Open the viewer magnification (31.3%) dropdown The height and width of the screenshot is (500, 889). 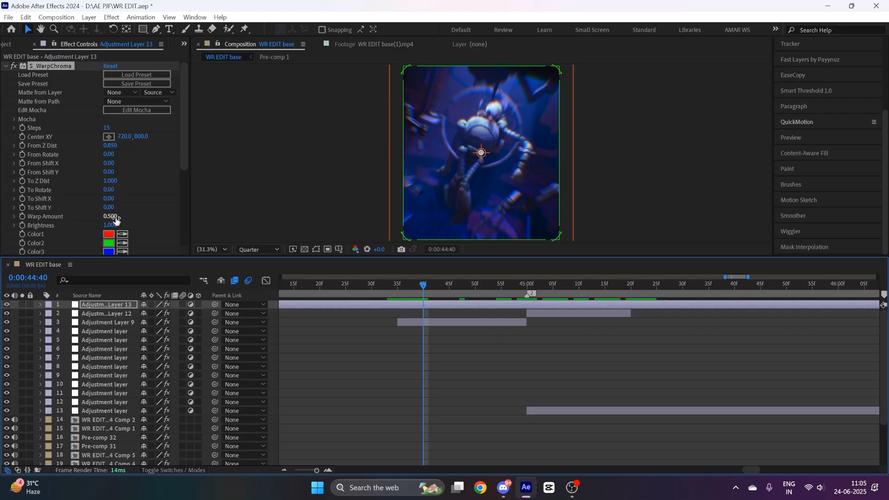pos(211,249)
